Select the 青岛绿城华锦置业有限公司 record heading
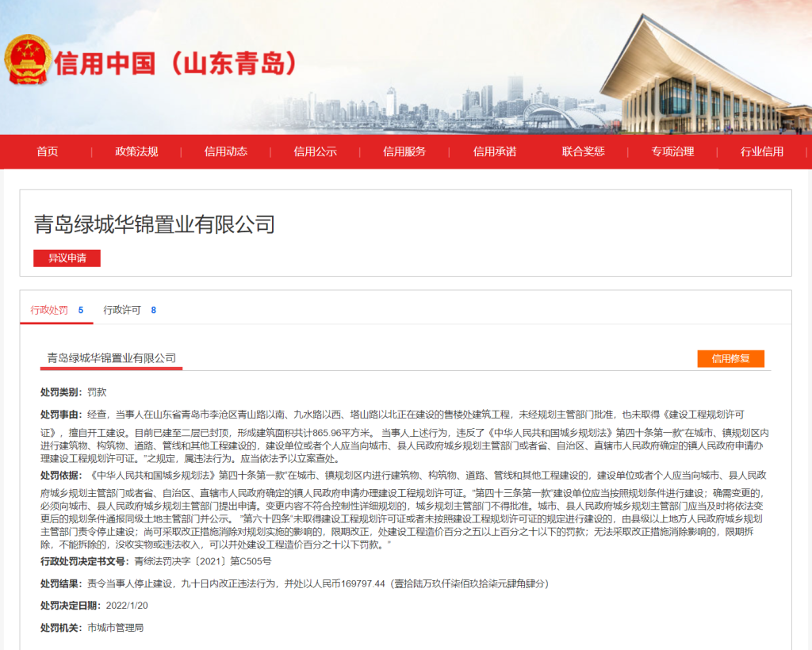 pyautogui.click(x=111, y=358)
